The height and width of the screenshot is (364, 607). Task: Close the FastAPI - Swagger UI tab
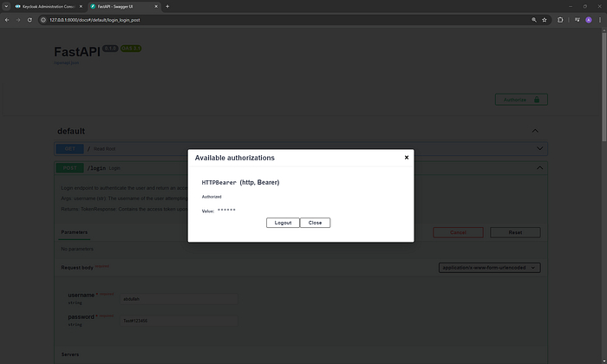pyautogui.click(x=156, y=7)
